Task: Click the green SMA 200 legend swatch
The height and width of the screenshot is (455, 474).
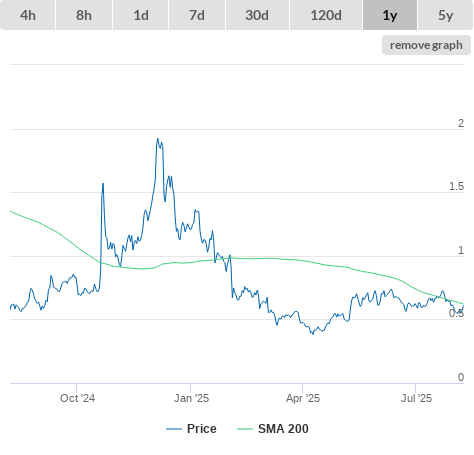Action: click(x=245, y=429)
